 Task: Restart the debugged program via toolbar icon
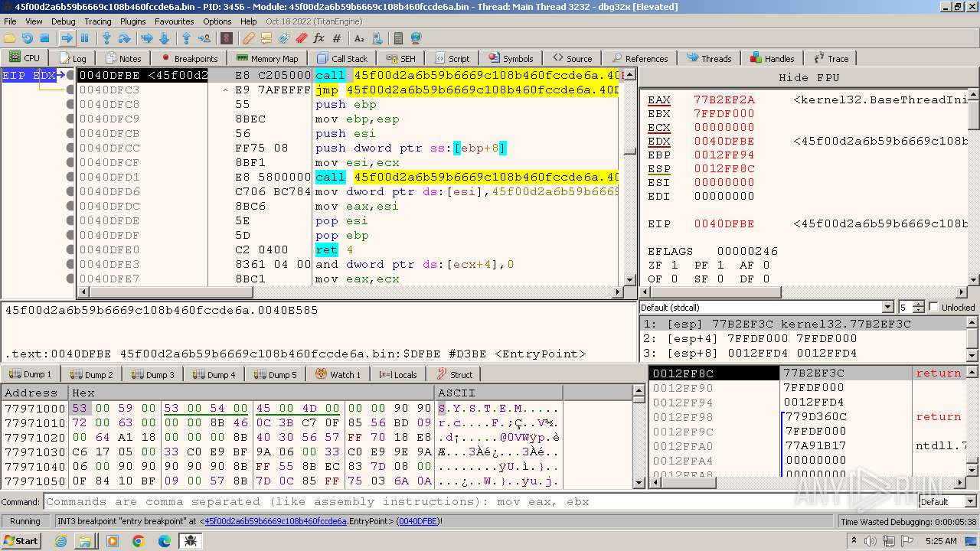(x=28, y=37)
